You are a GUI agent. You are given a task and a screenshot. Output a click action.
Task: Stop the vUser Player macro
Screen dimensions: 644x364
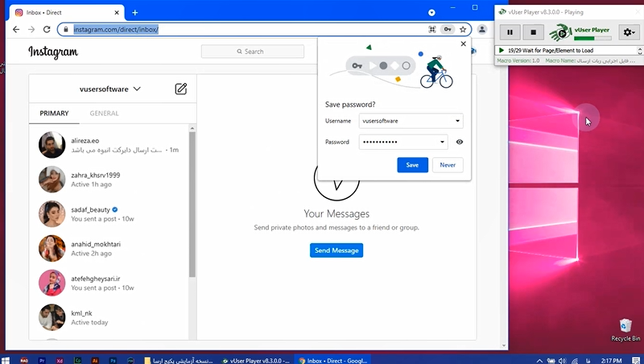coord(533,32)
